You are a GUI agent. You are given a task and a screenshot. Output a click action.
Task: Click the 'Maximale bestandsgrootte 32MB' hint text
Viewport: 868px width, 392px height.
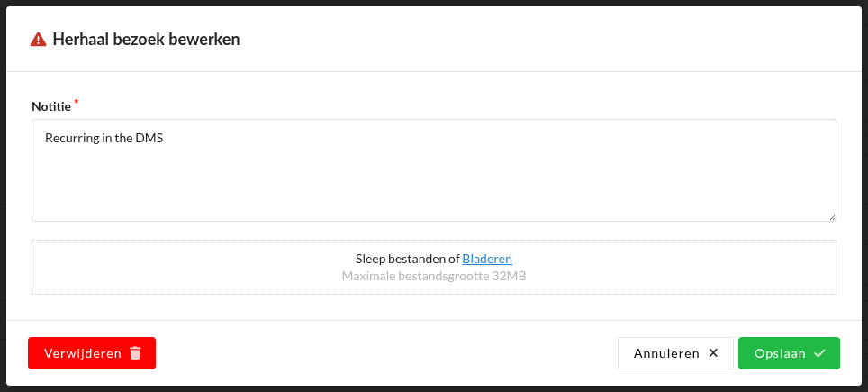click(x=433, y=276)
